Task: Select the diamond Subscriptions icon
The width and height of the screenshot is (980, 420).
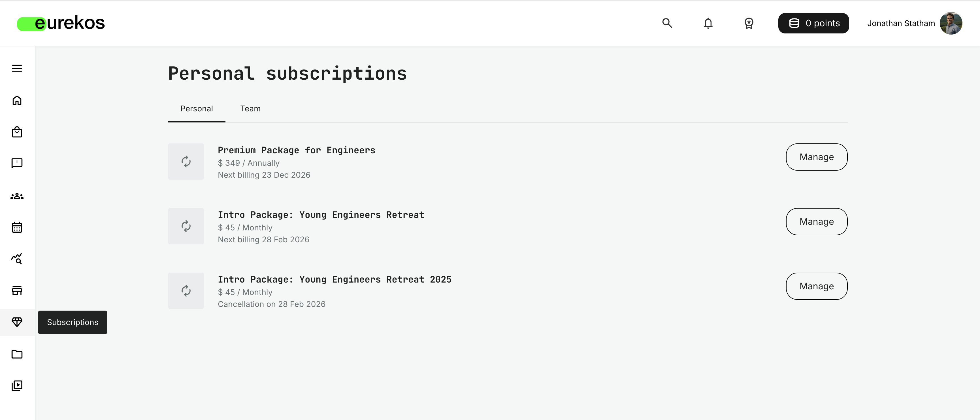Action: pos(17,322)
